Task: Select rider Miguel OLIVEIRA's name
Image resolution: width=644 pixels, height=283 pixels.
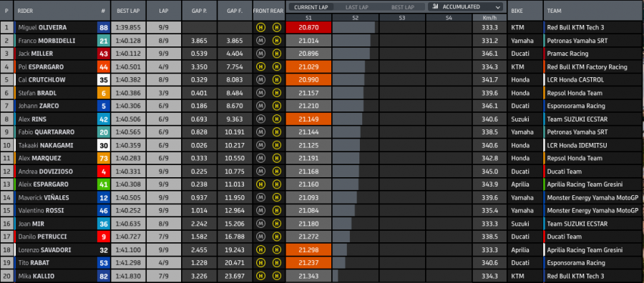Action: coord(42,27)
